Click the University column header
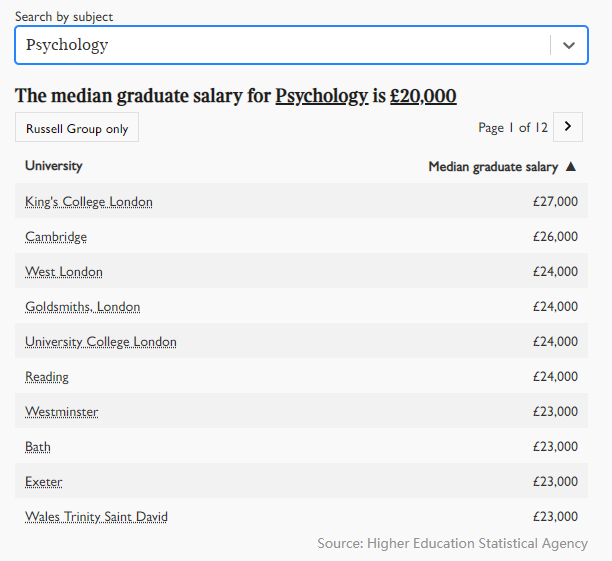612x561 pixels. point(54,166)
